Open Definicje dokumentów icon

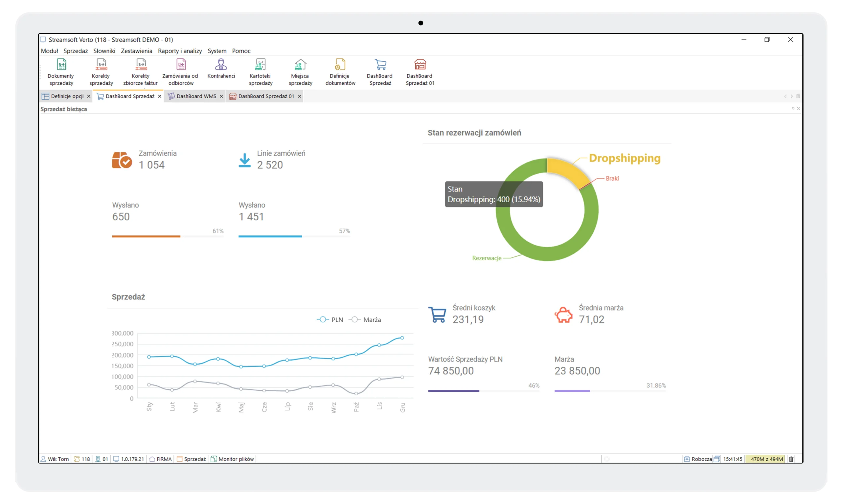click(340, 65)
